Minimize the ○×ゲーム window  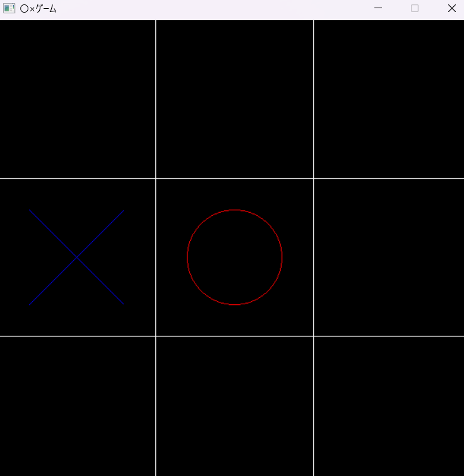tap(378, 8)
